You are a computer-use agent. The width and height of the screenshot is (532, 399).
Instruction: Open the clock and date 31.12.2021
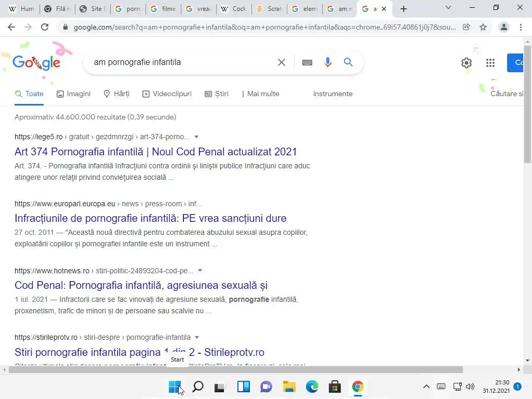point(496,387)
